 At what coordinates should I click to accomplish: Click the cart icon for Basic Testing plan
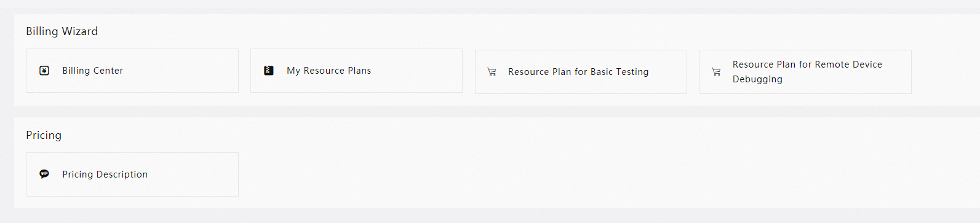click(x=492, y=72)
